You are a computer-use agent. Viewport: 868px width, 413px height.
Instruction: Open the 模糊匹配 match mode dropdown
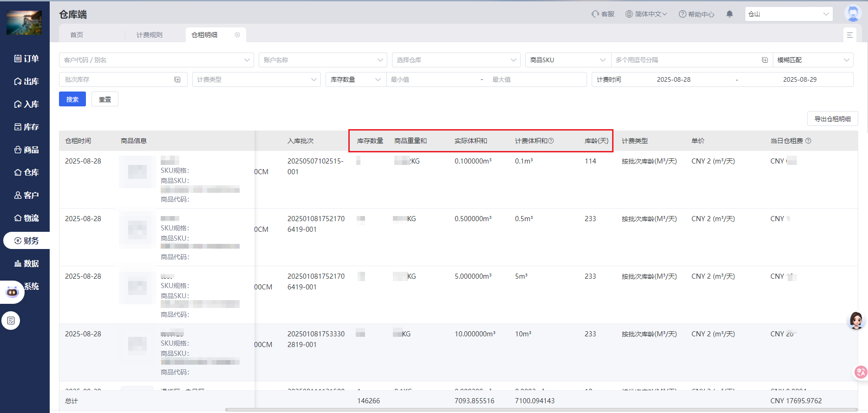(x=813, y=60)
